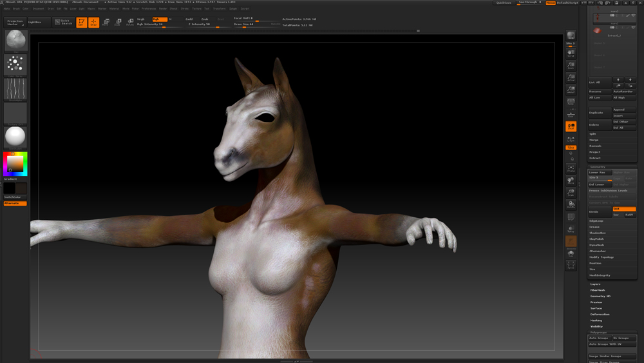Click the color picker square
The image size is (644, 363).
pos(15,163)
